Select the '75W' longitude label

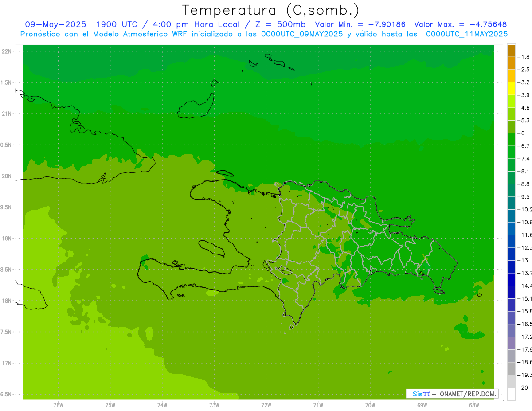pyautogui.click(x=110, y=405)
